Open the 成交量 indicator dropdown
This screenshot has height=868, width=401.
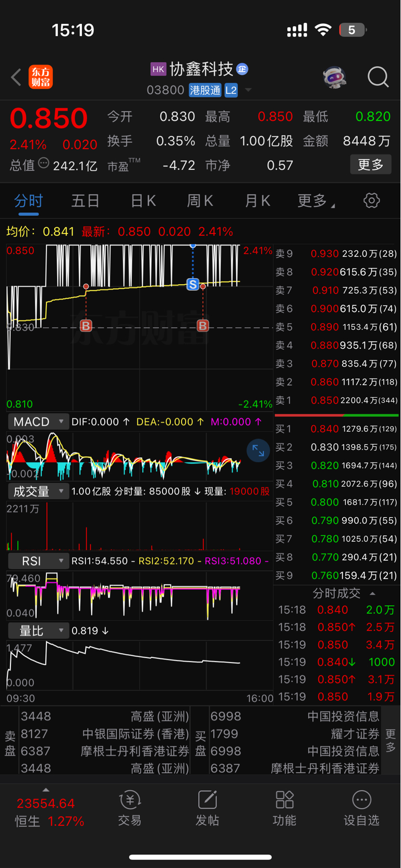click(39, 491)
